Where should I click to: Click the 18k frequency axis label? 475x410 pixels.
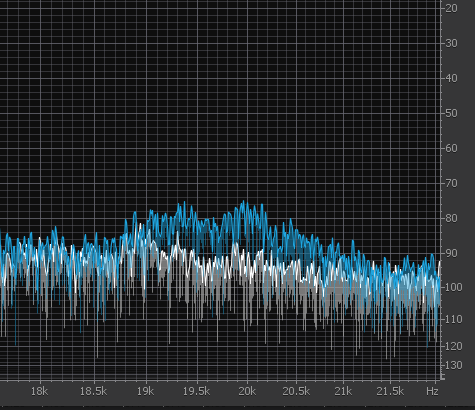(x=39, y=391)
